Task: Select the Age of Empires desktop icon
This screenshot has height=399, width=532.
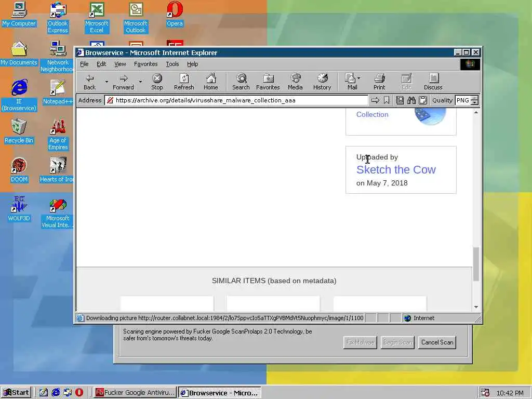Action: [58, 135]
